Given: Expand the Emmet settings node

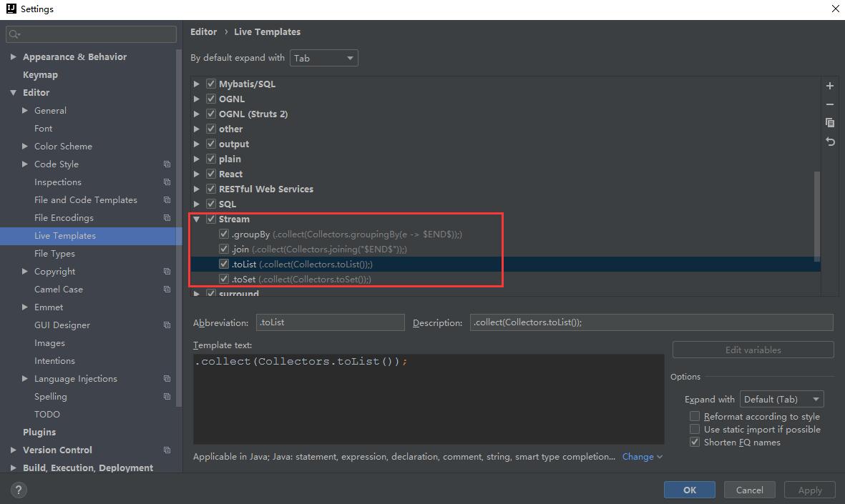Looking at the screenshot, I should pyautogui.click(x=25, y=307).
